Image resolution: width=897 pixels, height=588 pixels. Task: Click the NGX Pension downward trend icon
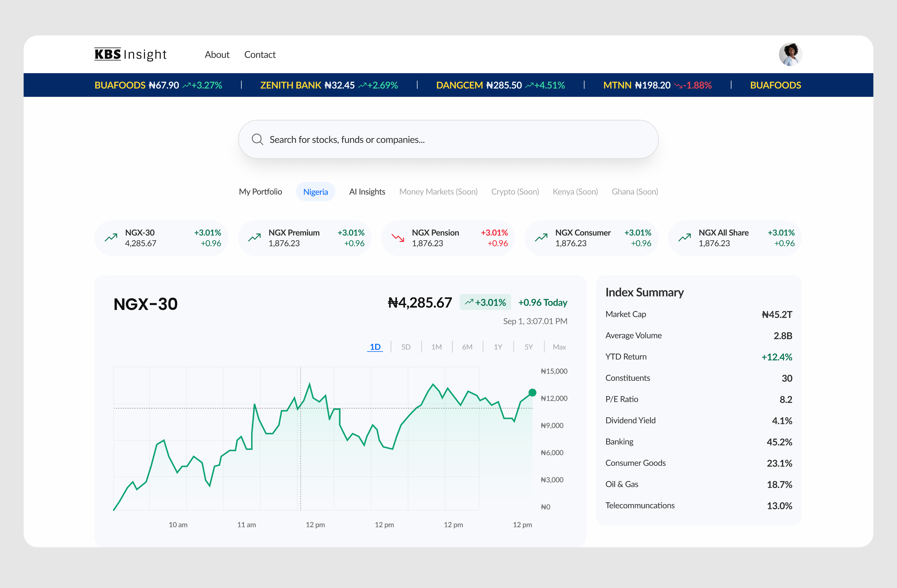[x=398, y=238]
